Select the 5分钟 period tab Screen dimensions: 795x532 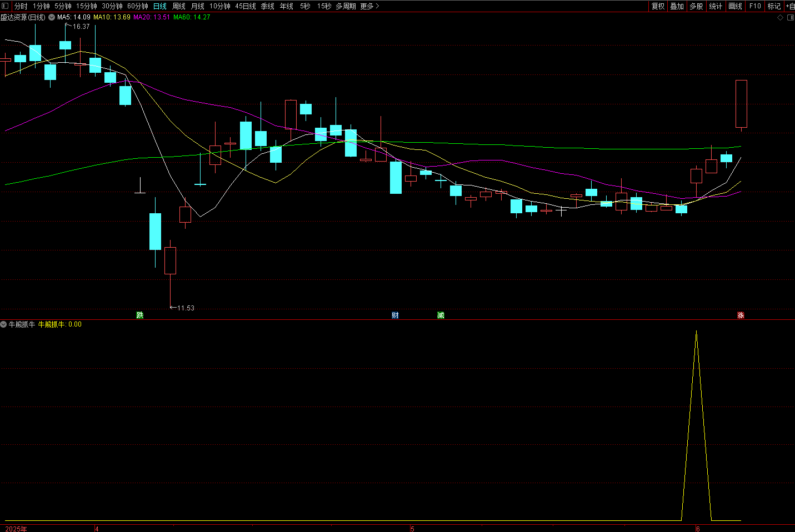(x=63, y=6)
